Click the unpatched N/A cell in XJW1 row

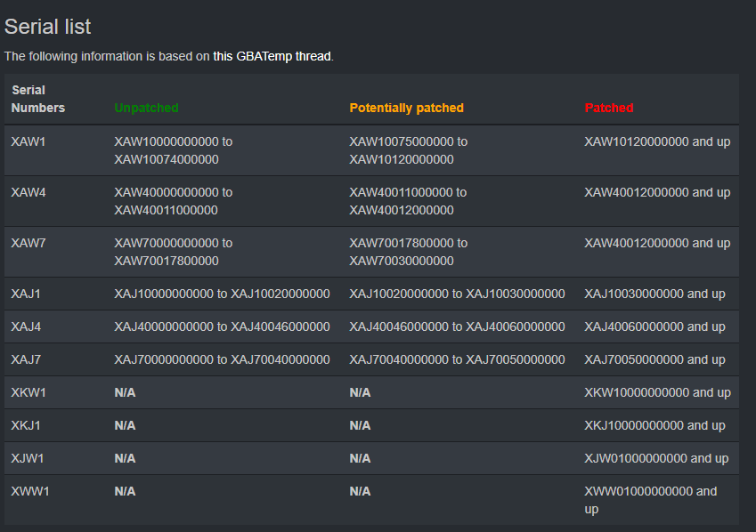pos(125,458)
